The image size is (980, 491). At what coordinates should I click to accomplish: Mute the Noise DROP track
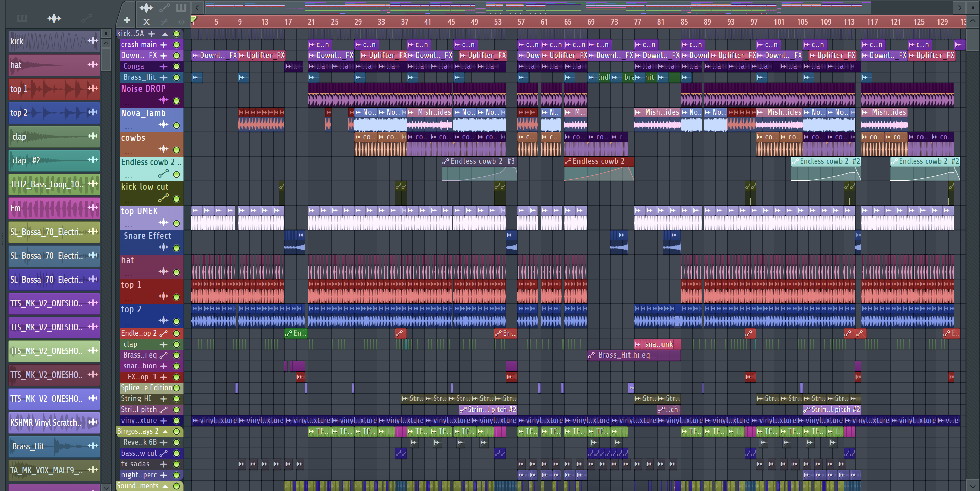[177, 100]
